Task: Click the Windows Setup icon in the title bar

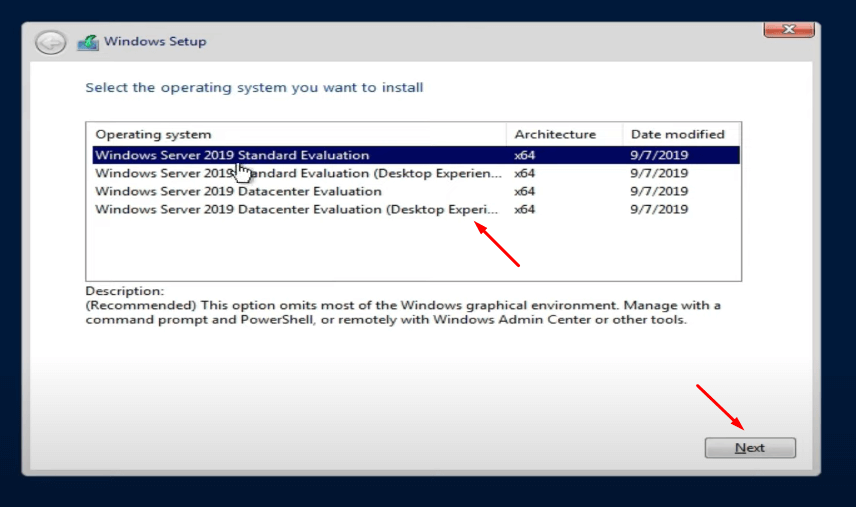Action: (88, 42)
